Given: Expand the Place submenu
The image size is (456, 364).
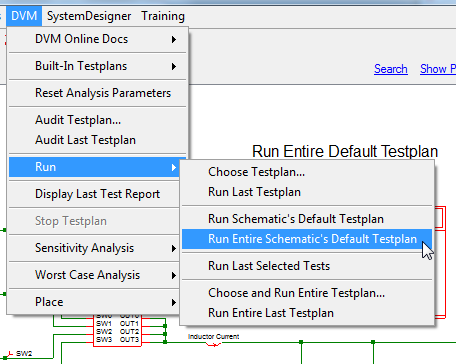Looking at the screenshot, I should tap(94, 302).
